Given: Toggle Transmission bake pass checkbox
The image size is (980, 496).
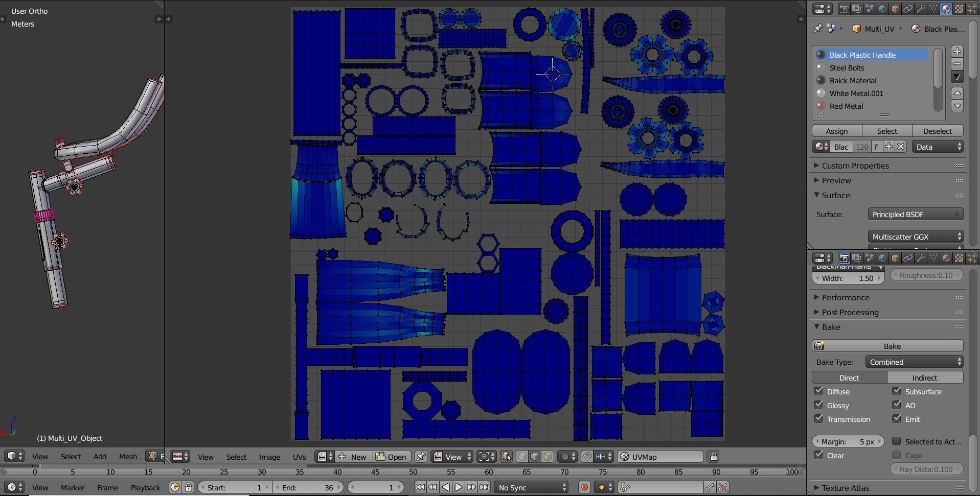Looking at the screenshot, I should click(x=818, y=419).
